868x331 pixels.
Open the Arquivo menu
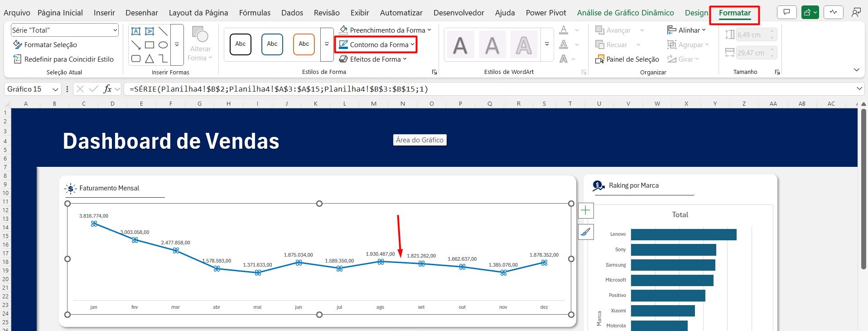pyautogui.click(x=17, y=13)
